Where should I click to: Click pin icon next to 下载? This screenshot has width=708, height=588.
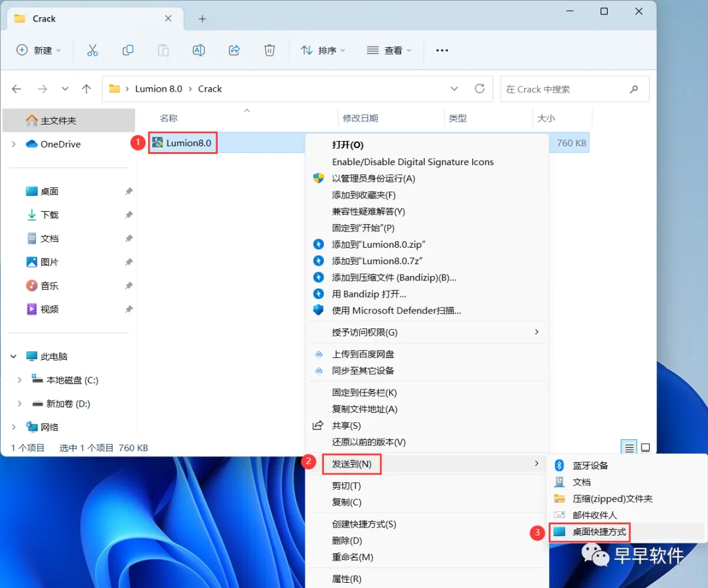point(128,214)
